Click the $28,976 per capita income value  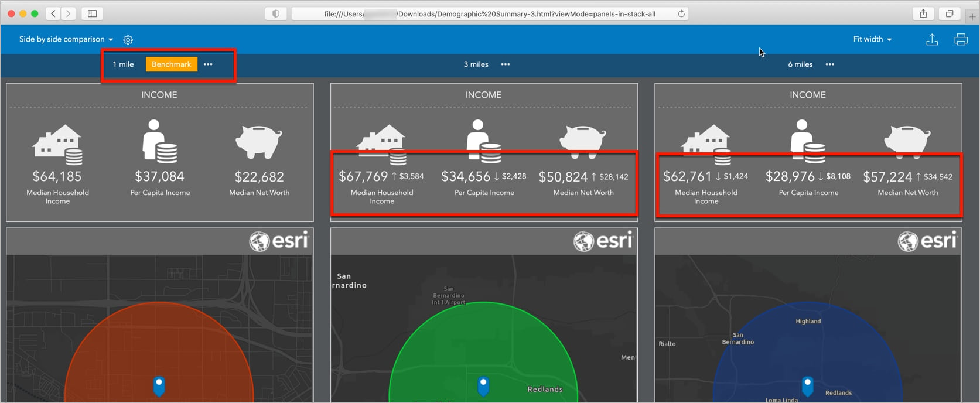pyautogui.click(x=790, y=176)
